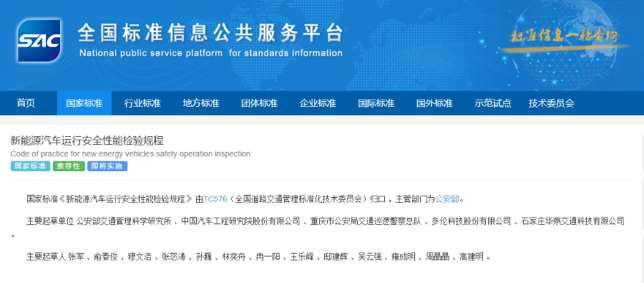Click the 即将实施 status badge
Image resolution: width=644 pixels, height=283 pixels.
pos(107,166)
